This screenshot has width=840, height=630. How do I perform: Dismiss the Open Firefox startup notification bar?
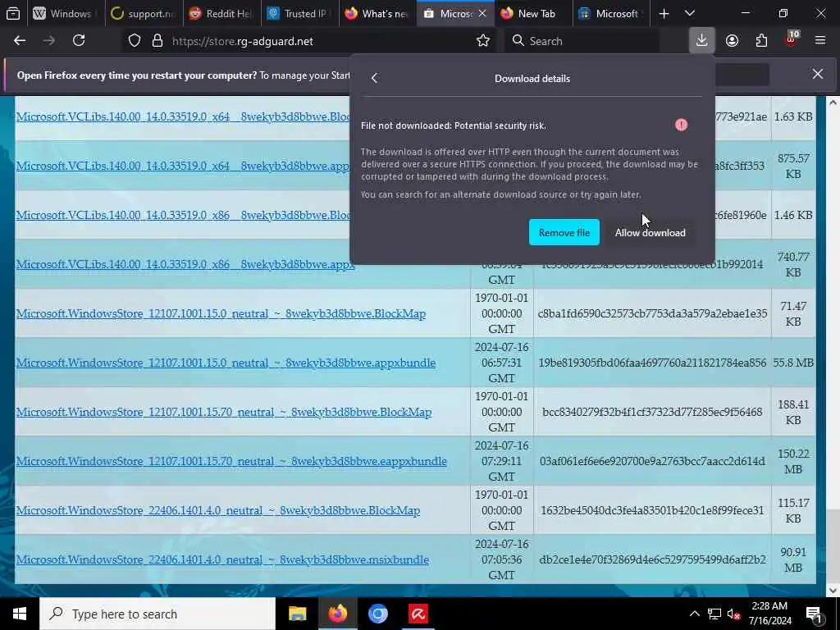click(x=818, y=74)
